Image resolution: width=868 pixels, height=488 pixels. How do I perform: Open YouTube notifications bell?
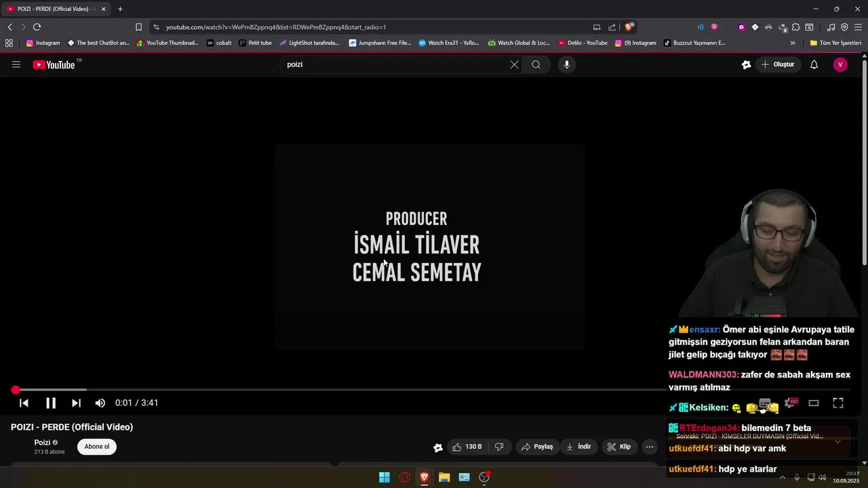tap(814, 64)
